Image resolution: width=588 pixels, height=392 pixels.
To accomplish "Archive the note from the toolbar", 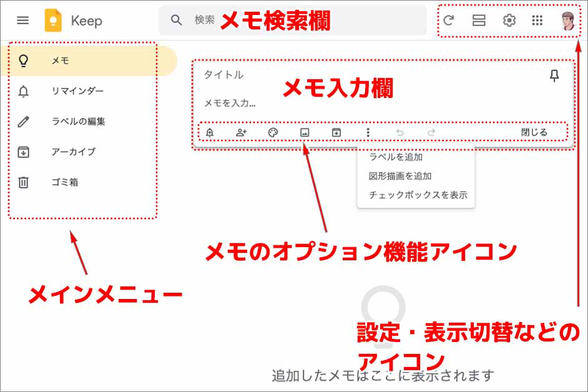I will (336, 132).
